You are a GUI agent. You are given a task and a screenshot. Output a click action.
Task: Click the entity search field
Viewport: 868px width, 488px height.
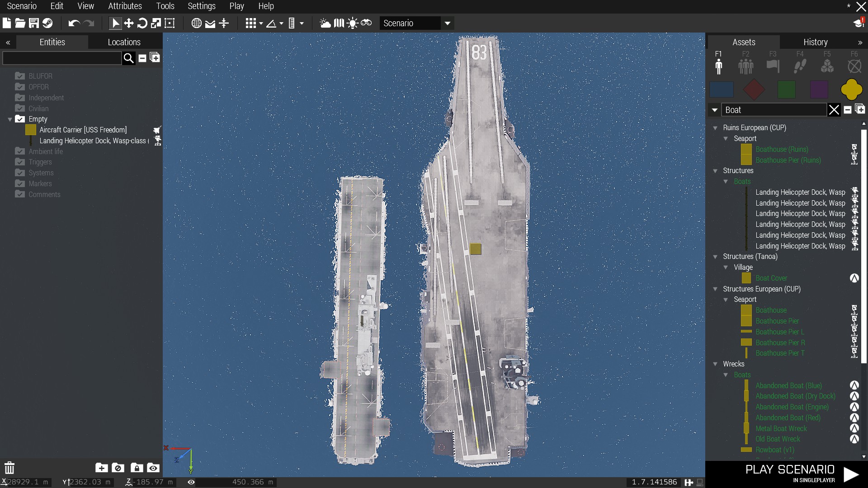(x=62, y=58)
